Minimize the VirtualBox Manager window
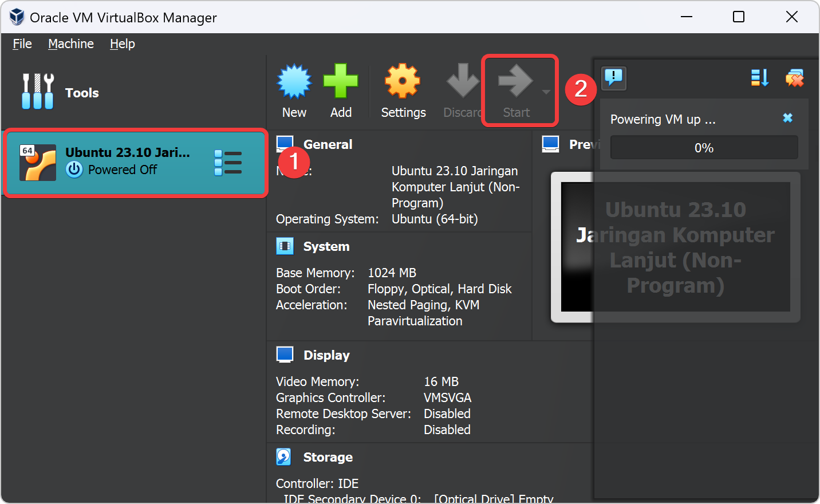The image size is (820, 504). [687, 17]
